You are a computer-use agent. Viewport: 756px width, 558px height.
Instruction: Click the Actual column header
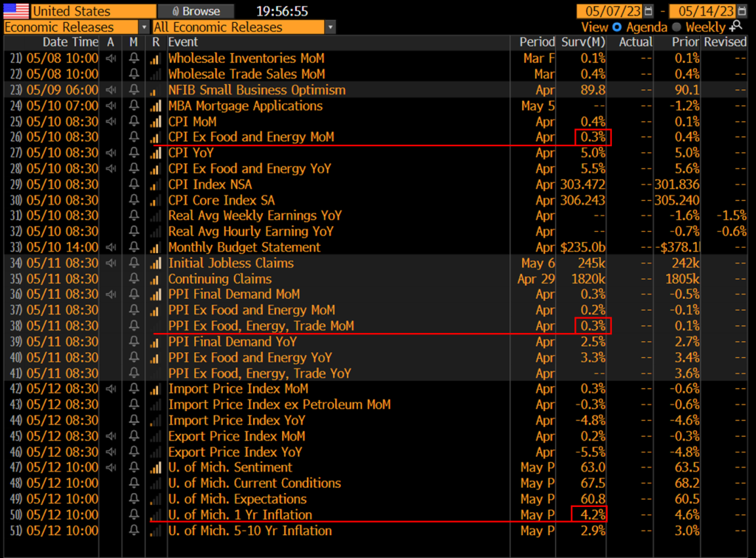[x=636, y=42]
